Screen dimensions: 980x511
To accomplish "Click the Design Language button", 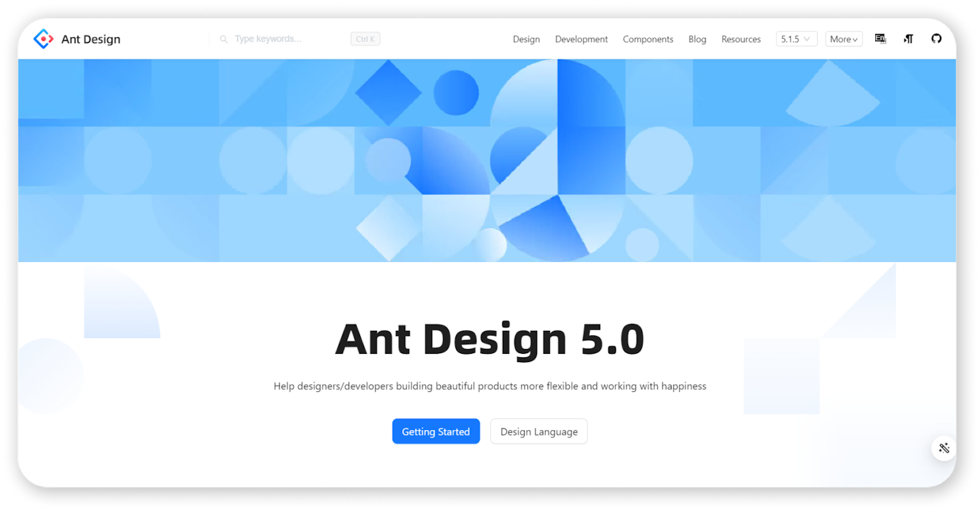I will coord(538,431).
